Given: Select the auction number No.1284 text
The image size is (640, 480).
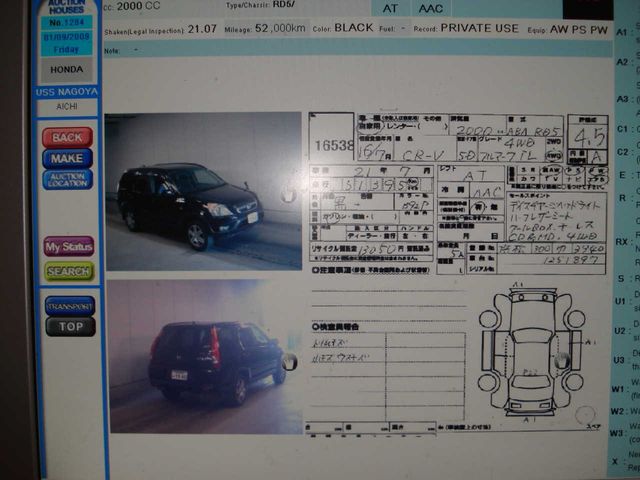Looking at the screenshot, I should click(x=67, y=22).
